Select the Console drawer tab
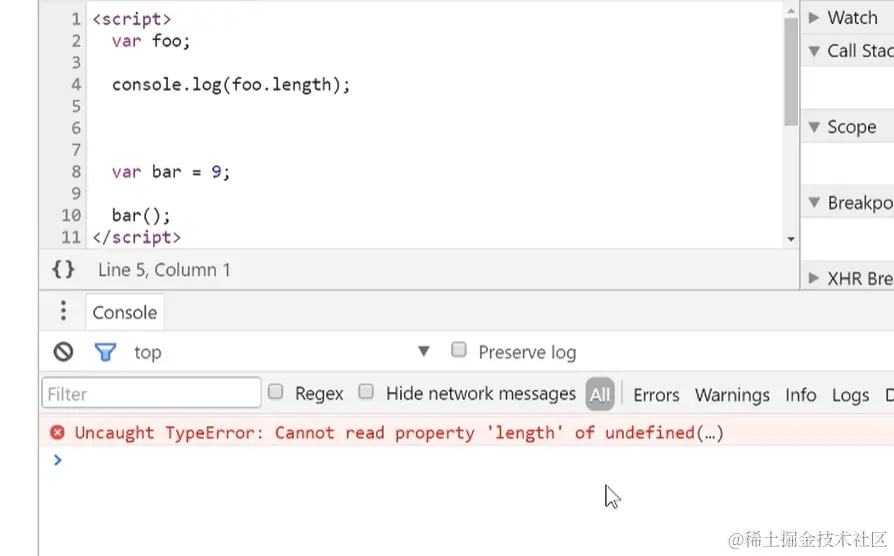894x556 pixels. coord(124,313)
